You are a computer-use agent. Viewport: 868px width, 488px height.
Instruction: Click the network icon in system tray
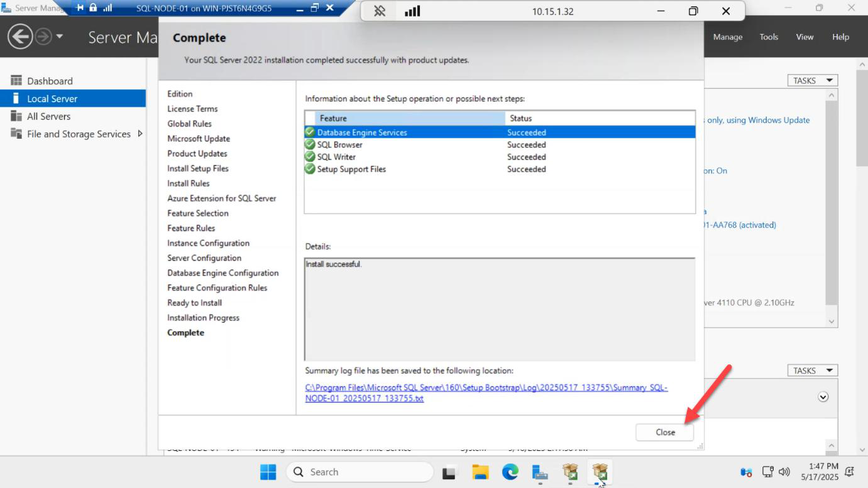[x=768, y=472]
